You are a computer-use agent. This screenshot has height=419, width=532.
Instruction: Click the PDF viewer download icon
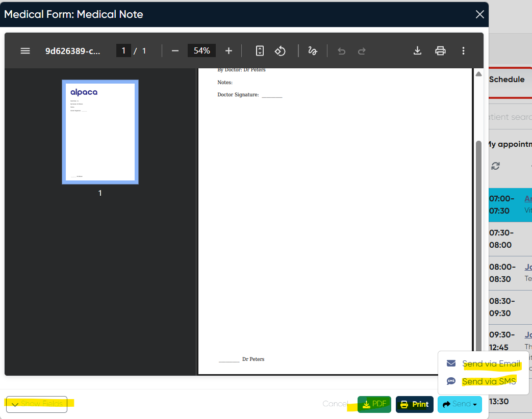click(417, 50)
